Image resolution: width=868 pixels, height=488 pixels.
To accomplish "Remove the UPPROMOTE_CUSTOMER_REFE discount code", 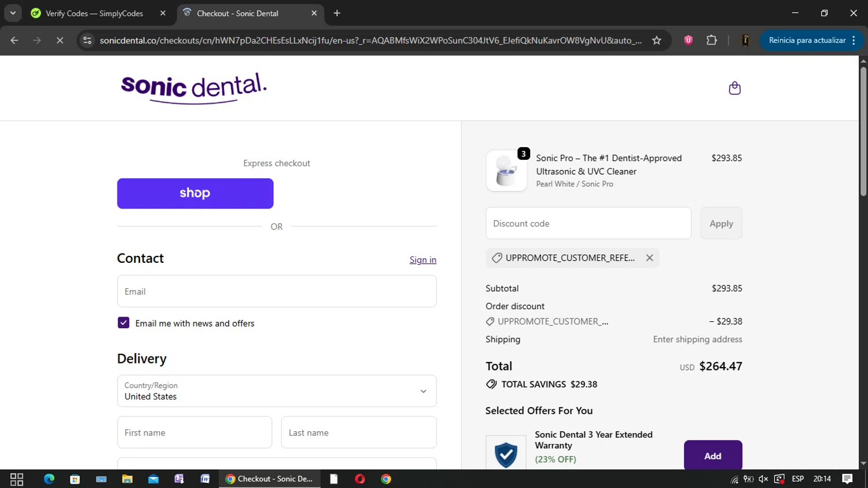I will (649, 258).
